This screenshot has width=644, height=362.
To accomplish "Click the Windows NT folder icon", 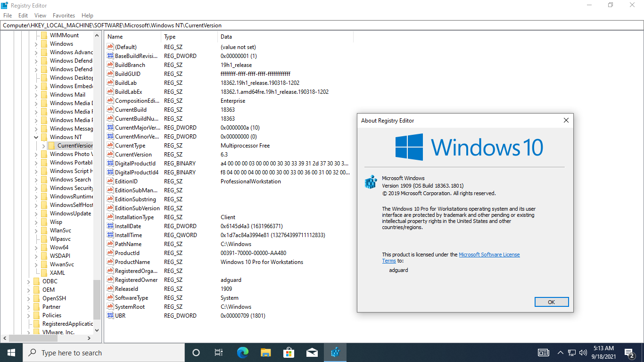I will [x=44, y=137].
